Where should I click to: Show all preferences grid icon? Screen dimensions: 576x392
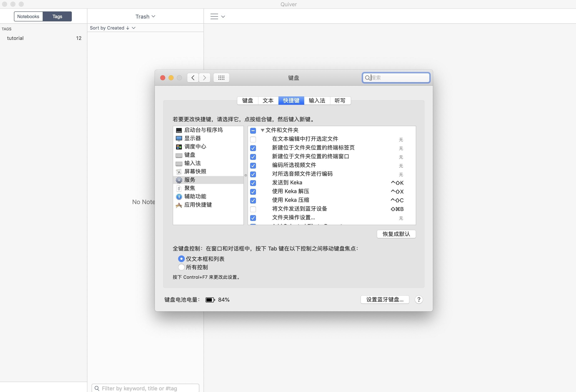221,78
